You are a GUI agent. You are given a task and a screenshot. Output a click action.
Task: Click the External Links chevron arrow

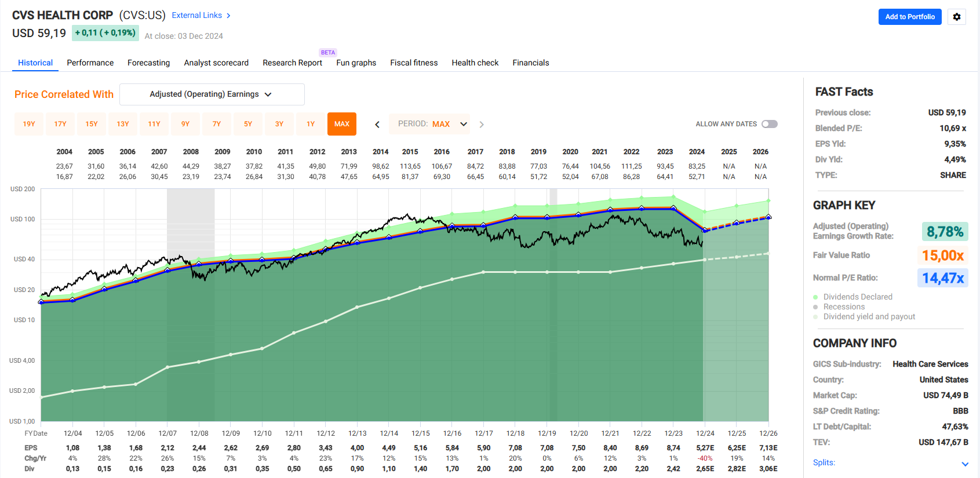tap(228, 16)
